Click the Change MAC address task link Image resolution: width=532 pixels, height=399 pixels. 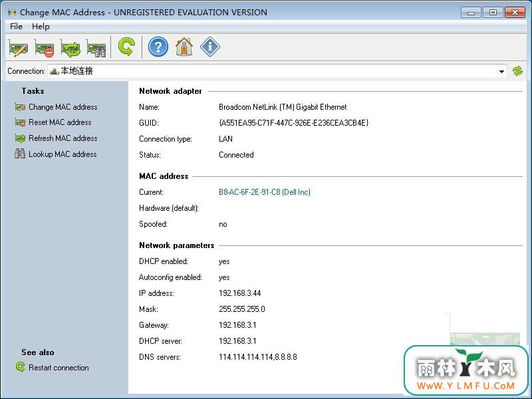coord(63,107)
